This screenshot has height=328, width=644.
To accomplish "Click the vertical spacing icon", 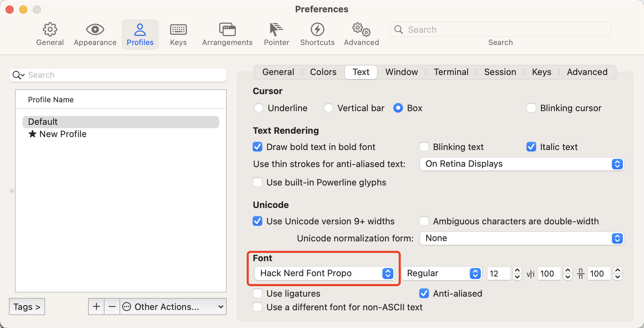I will click(x=580, y=273).
